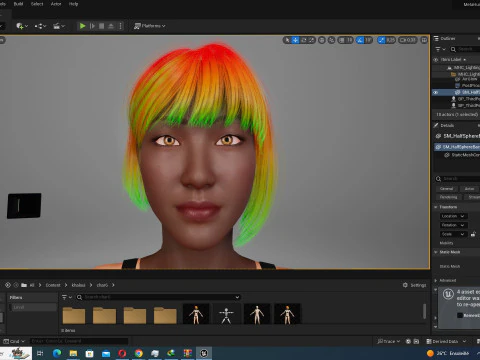480x360 pixels.
Task: Open the Cmd console type dropdown
Action: [14, 341]
